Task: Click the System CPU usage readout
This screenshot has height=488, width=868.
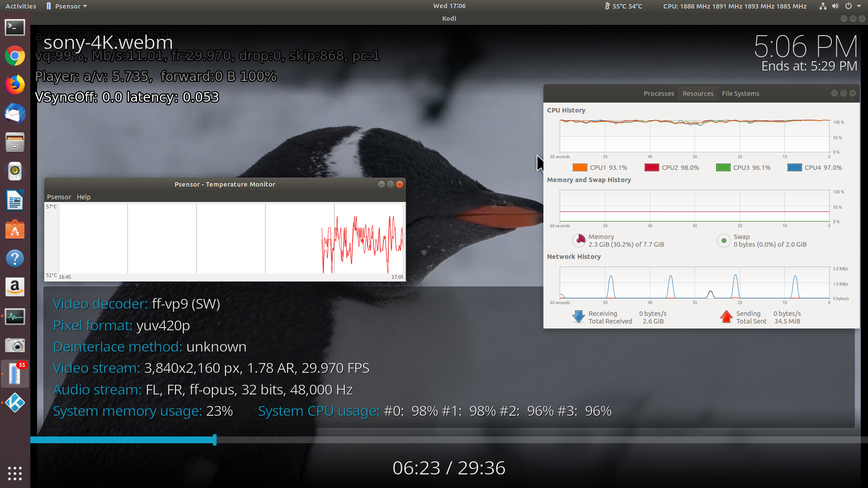Action: click(435, 411)
